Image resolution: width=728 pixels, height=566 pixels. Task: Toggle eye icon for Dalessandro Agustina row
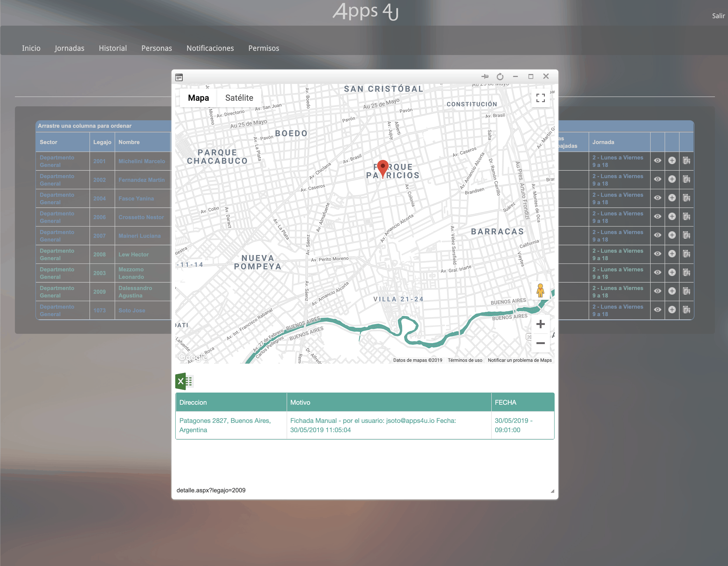point(657,291)
